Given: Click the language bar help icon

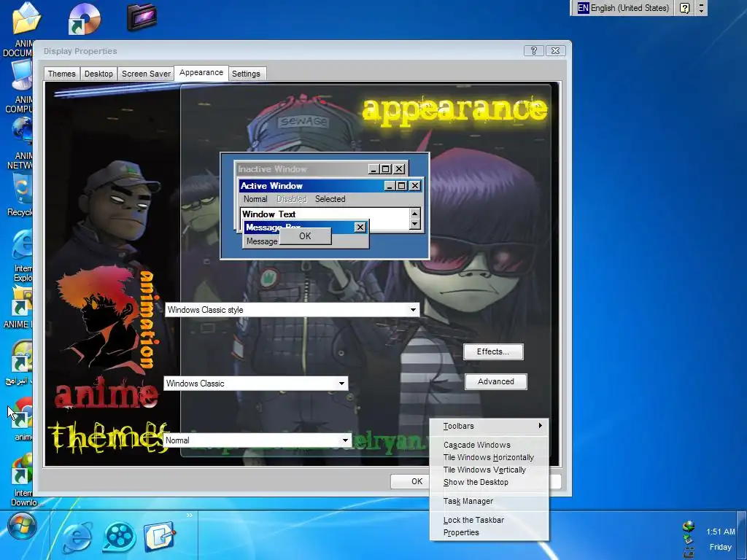Looking at the screenshot, I should (x=684, y=7).
